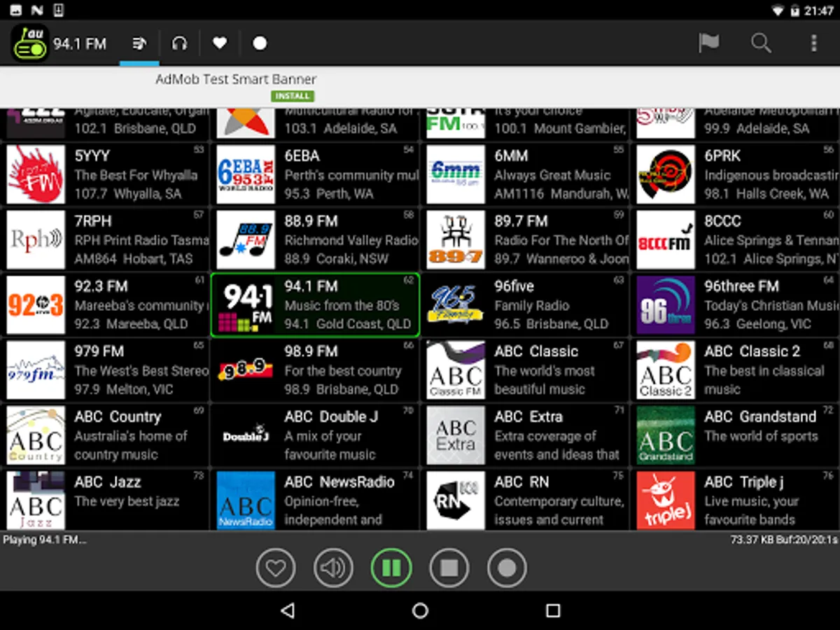The height and width of the screenshot is (630, 840).
Task: Open the all stations list tab
Action: 139,43
